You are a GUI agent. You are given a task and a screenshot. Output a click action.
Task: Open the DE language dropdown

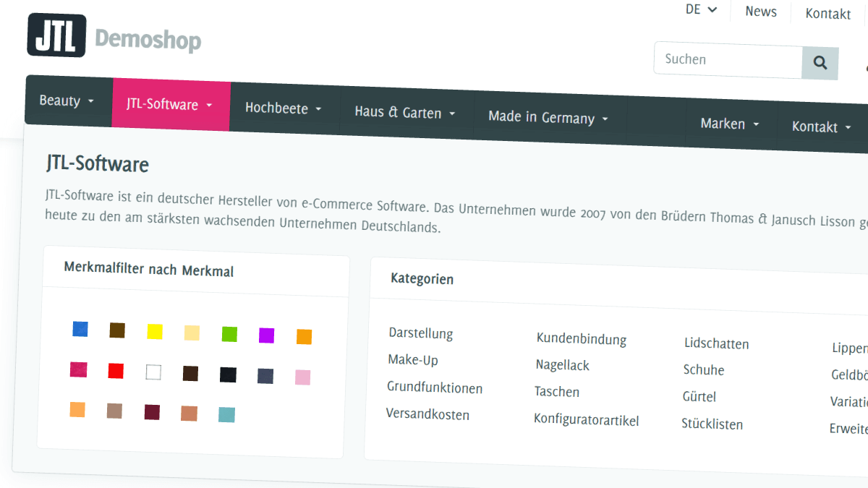[699, 11]
